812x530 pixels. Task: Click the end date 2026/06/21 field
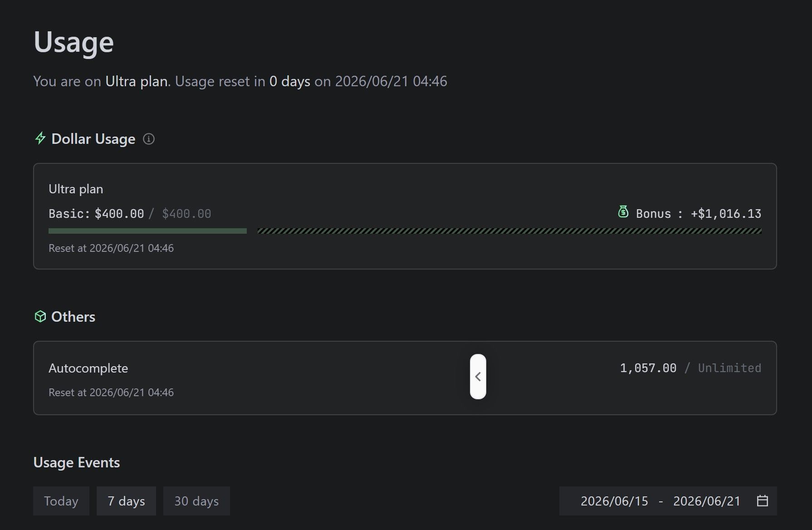coord(707,501)
